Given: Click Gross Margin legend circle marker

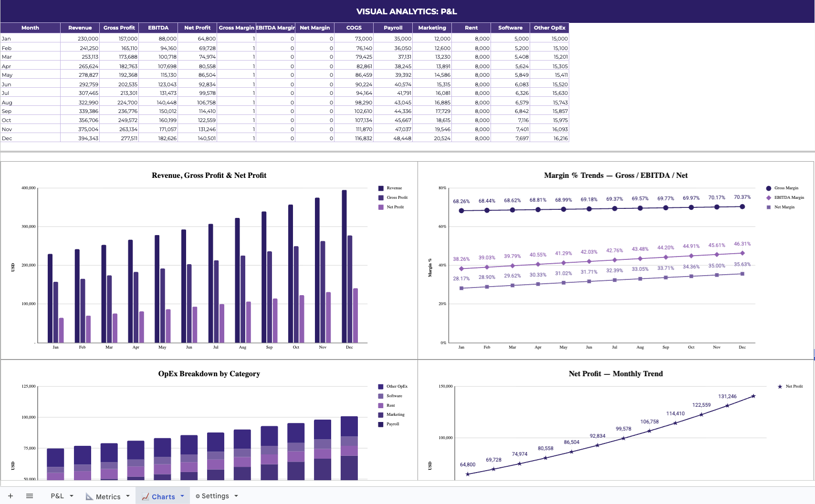Looking at the screenshot, I should (x=769, y=188).
